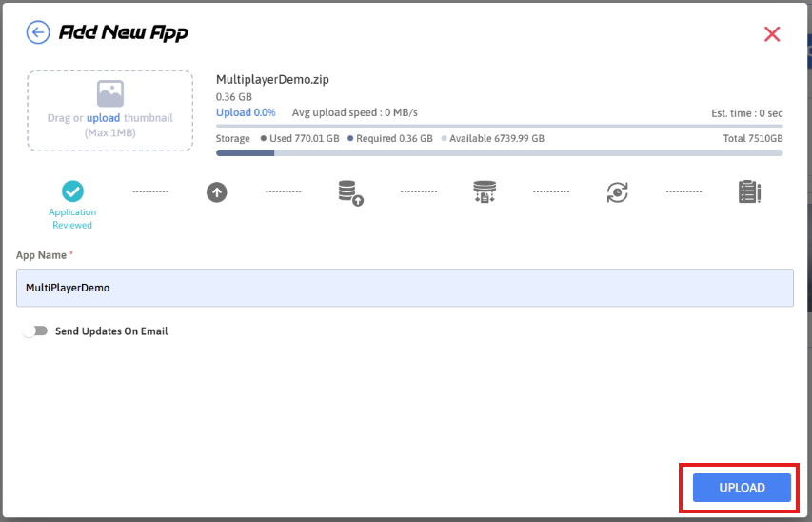Screen dimensions: 812x522
Task: Click the back arrow beside Add New App
Action: (x=37, y=33)
